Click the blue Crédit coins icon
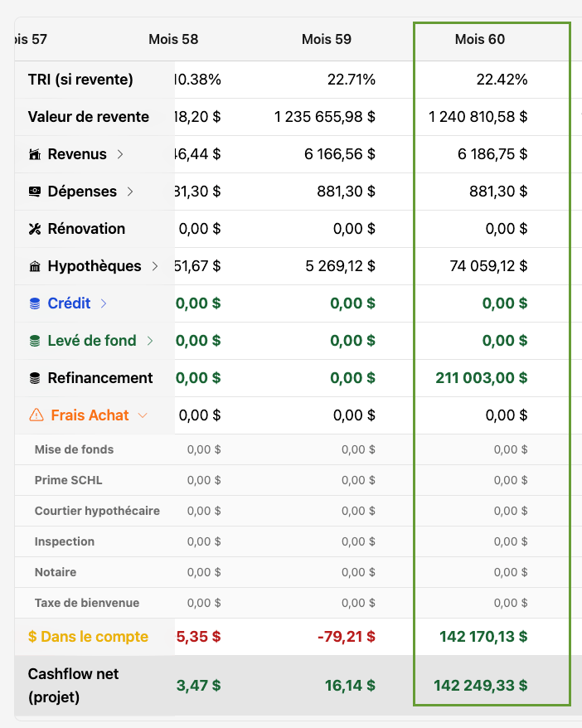This screenshot has height=728, width=582. coord(35,303)
